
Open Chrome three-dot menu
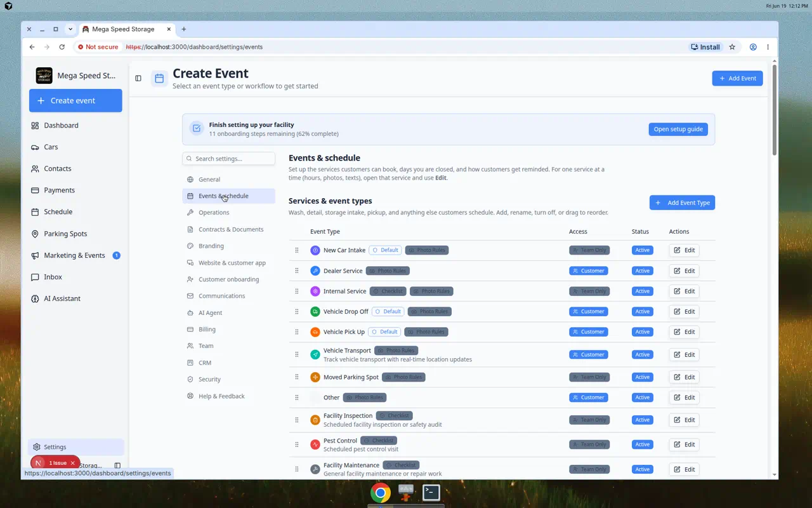768,47
